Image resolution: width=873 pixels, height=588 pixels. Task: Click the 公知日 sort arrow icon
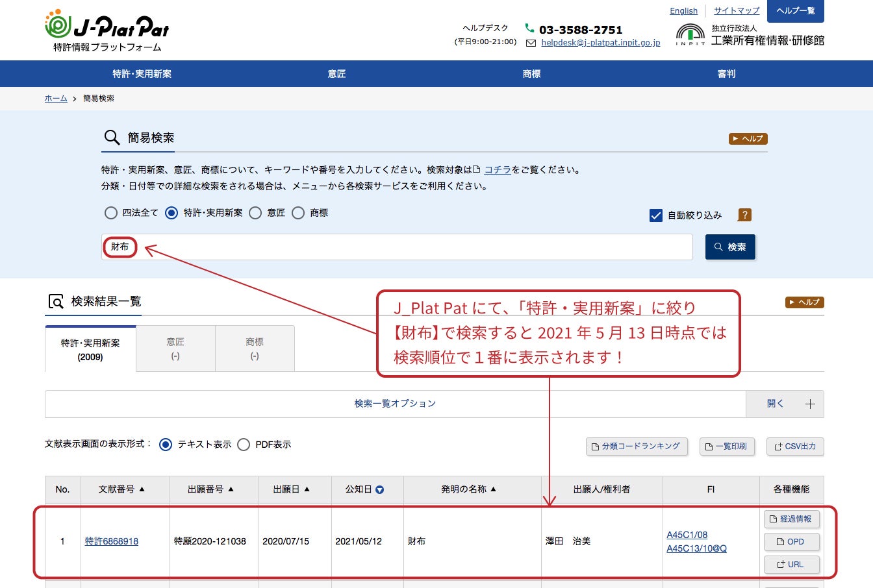click(x=380, y=490)
